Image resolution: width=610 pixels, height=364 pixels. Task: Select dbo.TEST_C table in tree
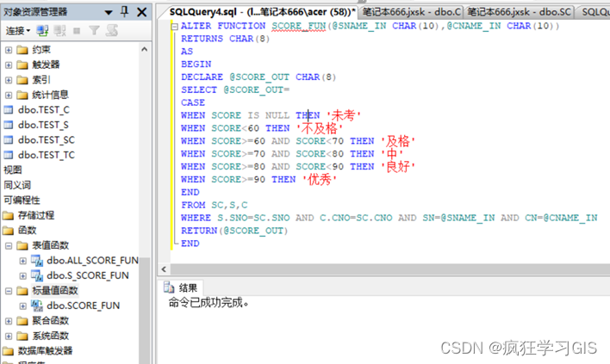point(44,110)
